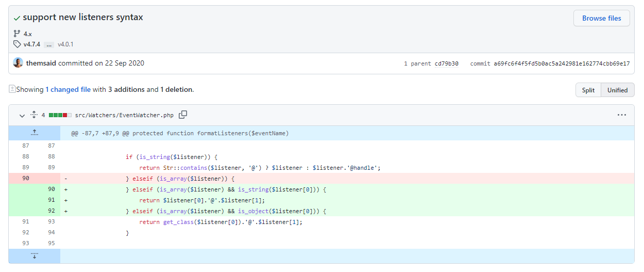Click the expand-all lines icon in file header
This screenshot has height=272, width=644.
pos(35,115)
